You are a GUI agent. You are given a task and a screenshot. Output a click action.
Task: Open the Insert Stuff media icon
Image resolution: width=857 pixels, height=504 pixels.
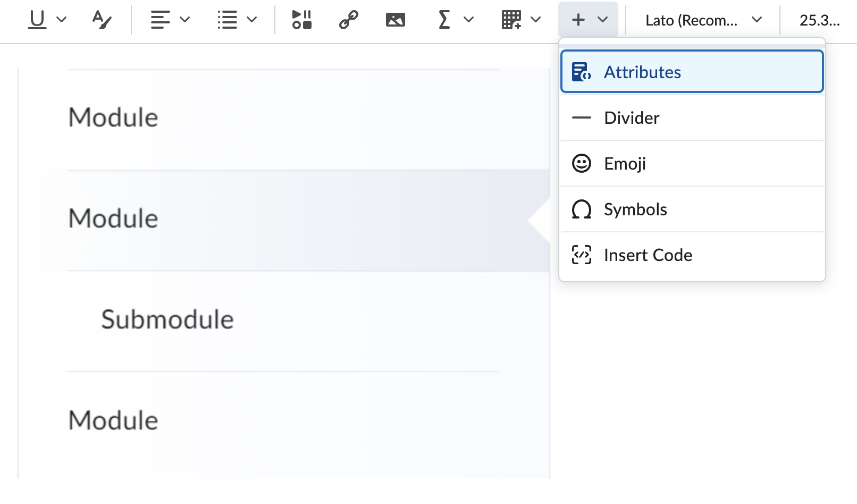click(301, 20)
